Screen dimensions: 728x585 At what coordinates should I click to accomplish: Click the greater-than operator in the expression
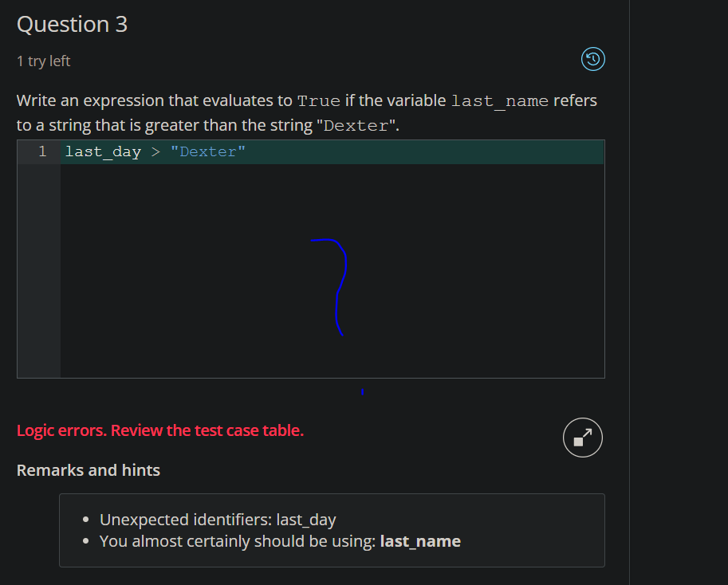(x=156, y=151)
